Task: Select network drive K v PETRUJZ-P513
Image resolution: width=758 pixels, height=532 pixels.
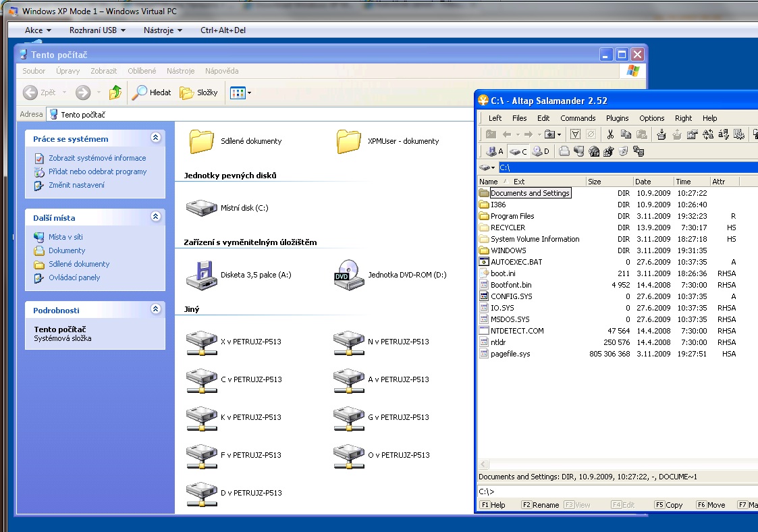Action: (234, 417)
